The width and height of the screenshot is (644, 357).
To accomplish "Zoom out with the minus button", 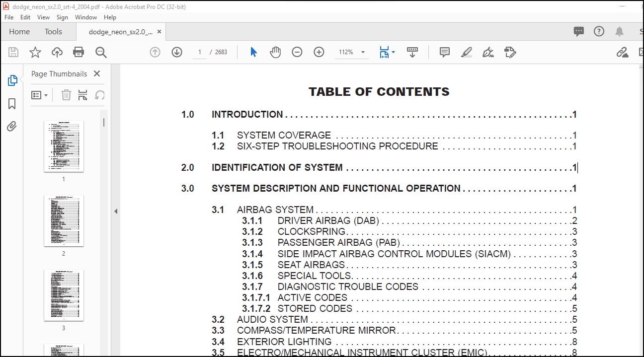I will click(x=297, y=52).
